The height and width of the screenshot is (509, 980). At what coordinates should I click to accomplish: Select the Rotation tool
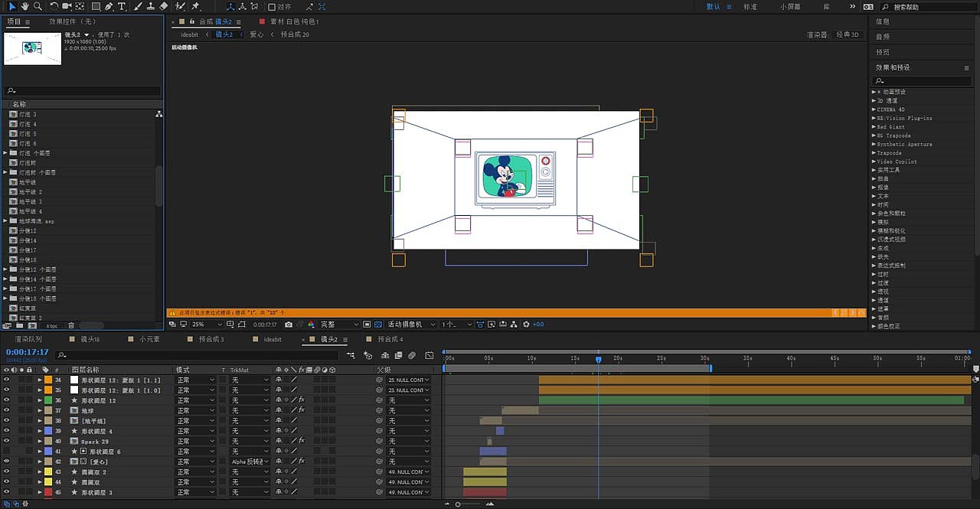click(x=54, y=6)
